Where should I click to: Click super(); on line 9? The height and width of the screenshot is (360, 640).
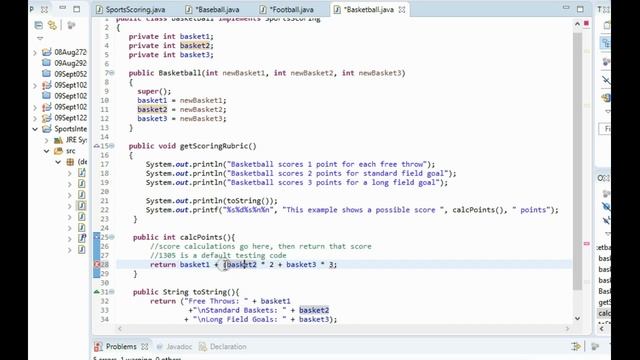(154, 91)
